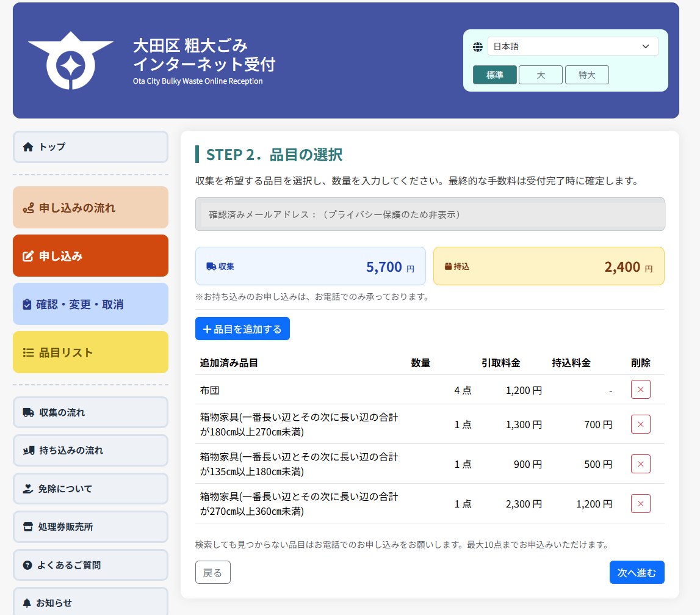700x615 pixels.
Task: Open 確認・変更・取消 menu item
Action: (x=90, y=304)
